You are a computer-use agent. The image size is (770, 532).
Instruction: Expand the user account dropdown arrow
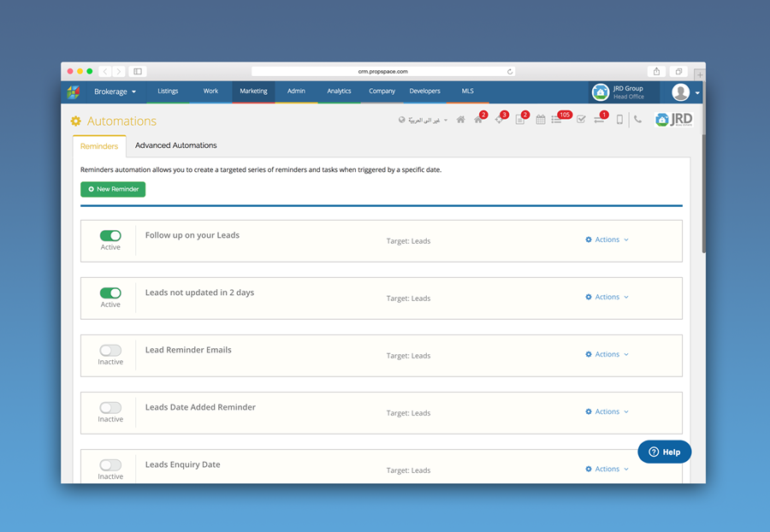click(697, 92)
